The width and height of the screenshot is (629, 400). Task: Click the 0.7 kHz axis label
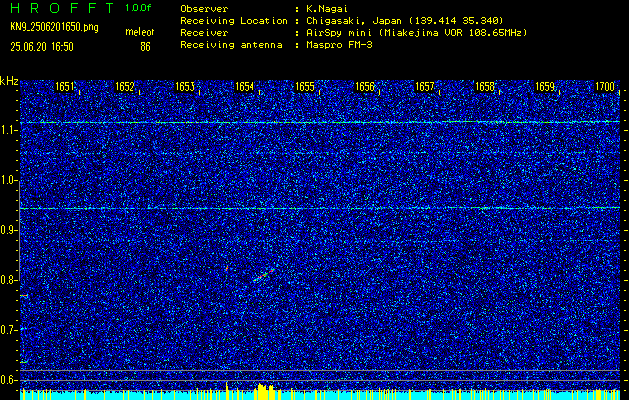tap(8, 330)
